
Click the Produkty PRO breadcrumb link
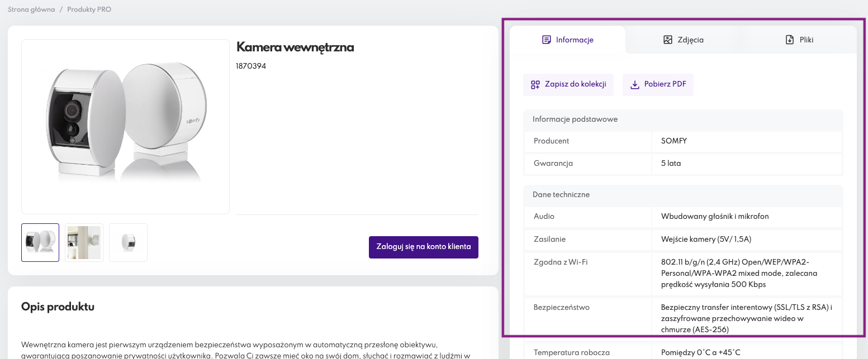pyautogui.click(x=88, y=9)
